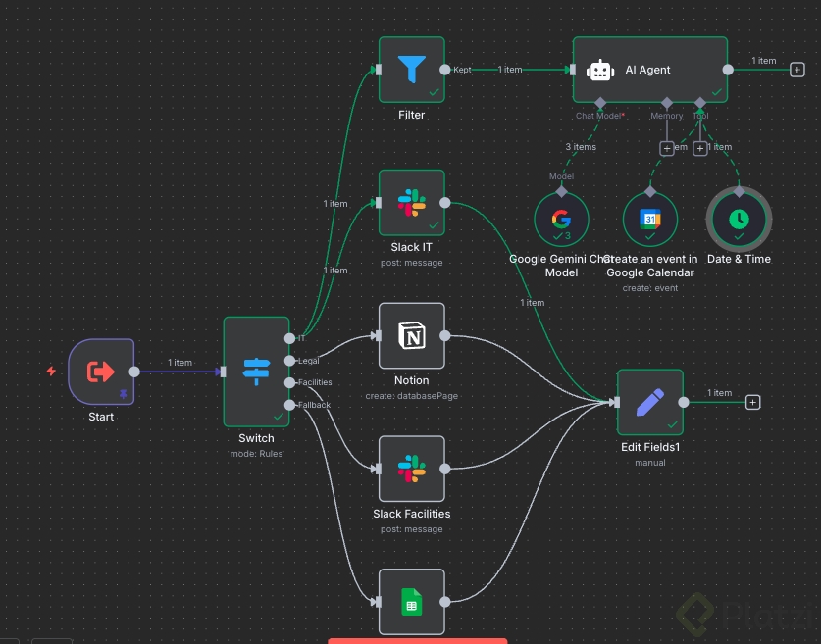Click the 'mode: Rules' subtitle

tap(256, 454)
